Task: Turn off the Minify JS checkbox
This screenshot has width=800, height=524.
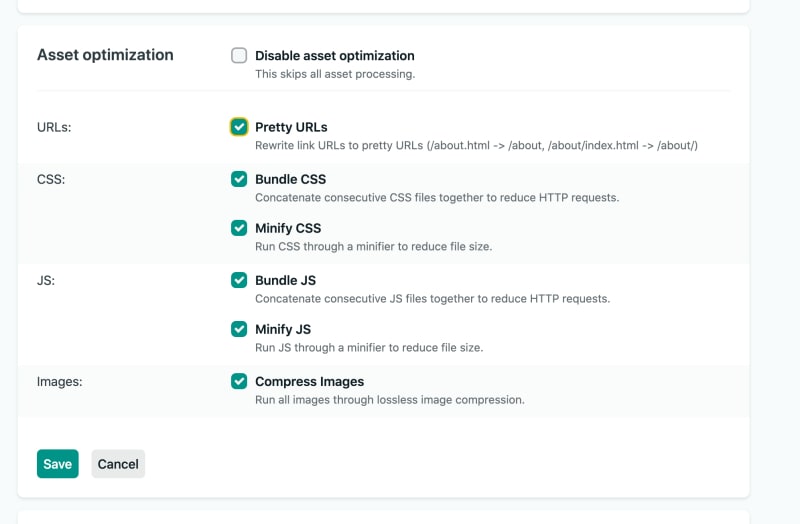Action: 239,329
